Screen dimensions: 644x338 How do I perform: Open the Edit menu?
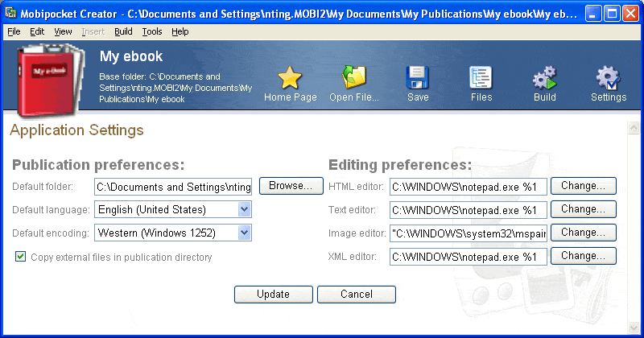(x=37, y=31)
